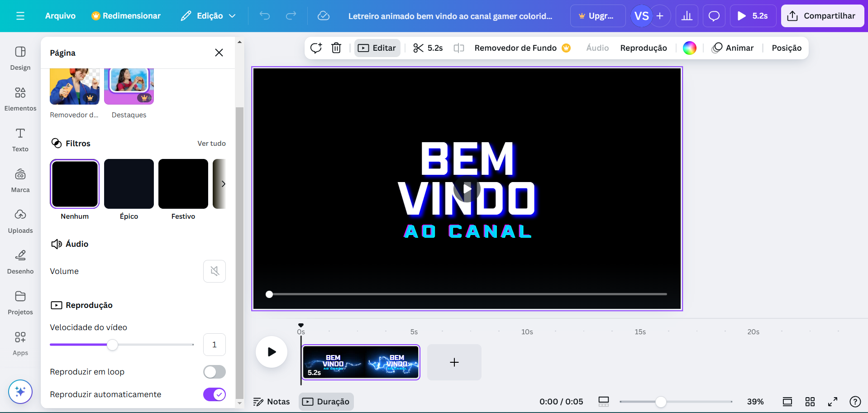868x413 pixels.
Task: Unmute the video volume
Action: (214, 271)
